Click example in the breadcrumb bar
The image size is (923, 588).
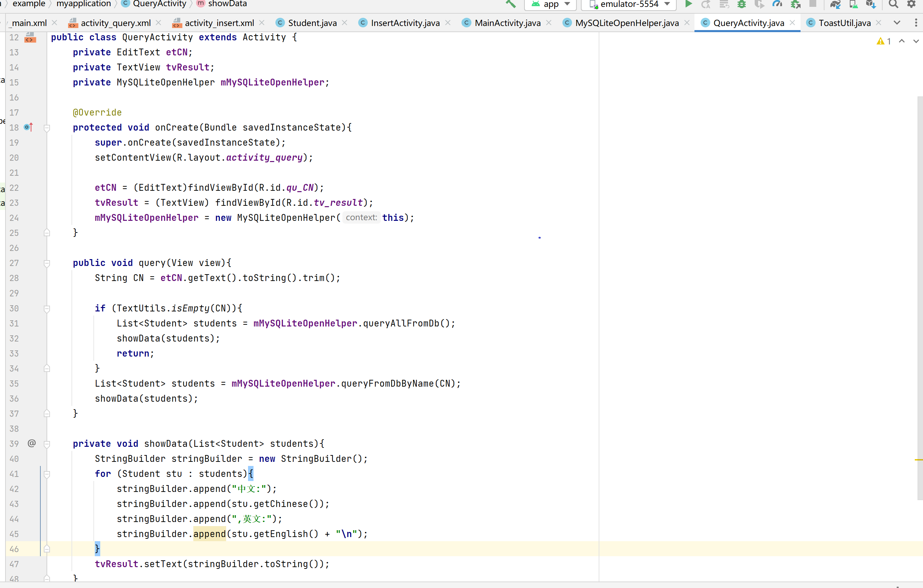click(x=29, y=4)
